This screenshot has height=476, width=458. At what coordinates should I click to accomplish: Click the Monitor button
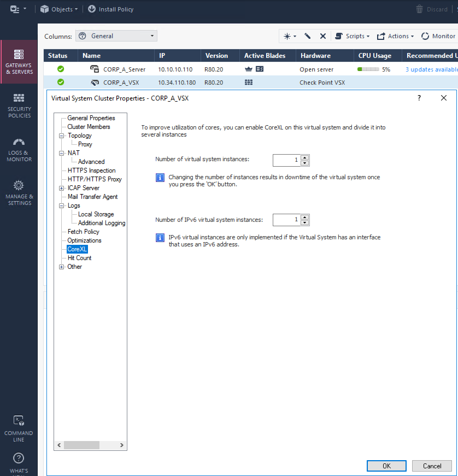(438, 36)
